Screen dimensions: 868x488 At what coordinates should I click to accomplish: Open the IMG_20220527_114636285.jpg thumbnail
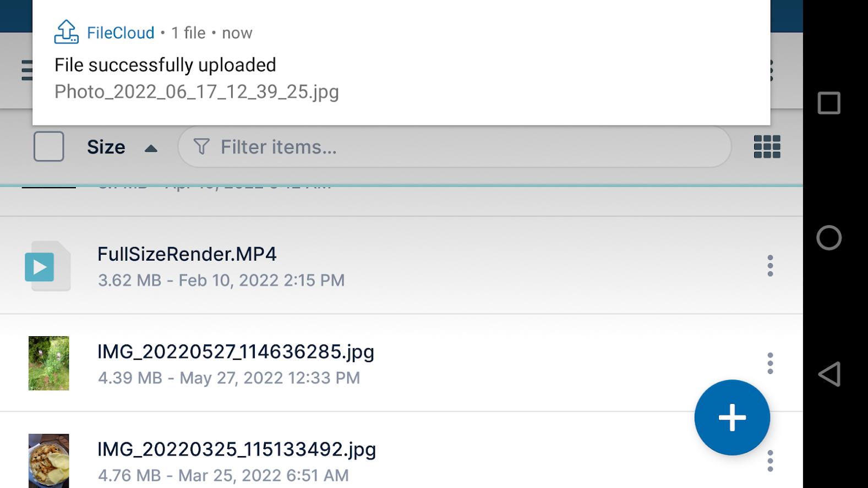click(x=48, y=364)
